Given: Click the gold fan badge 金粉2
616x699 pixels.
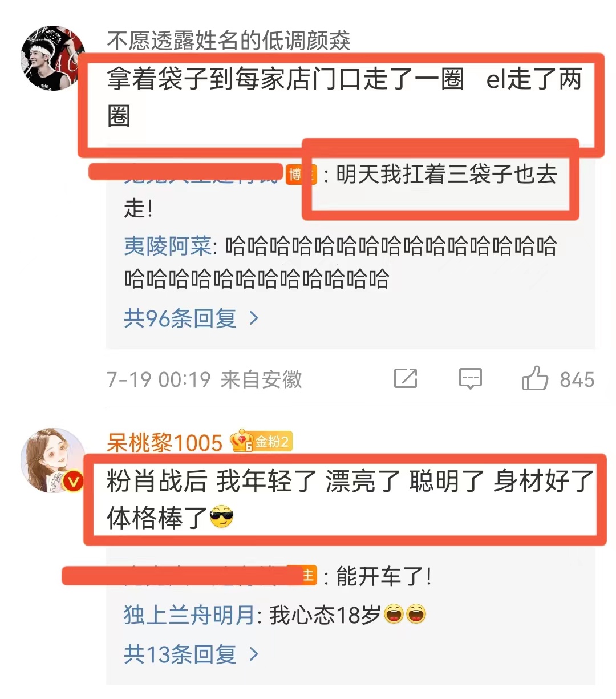Looking at the screenshot, I should pyautogui.click(x=261, y=441).
